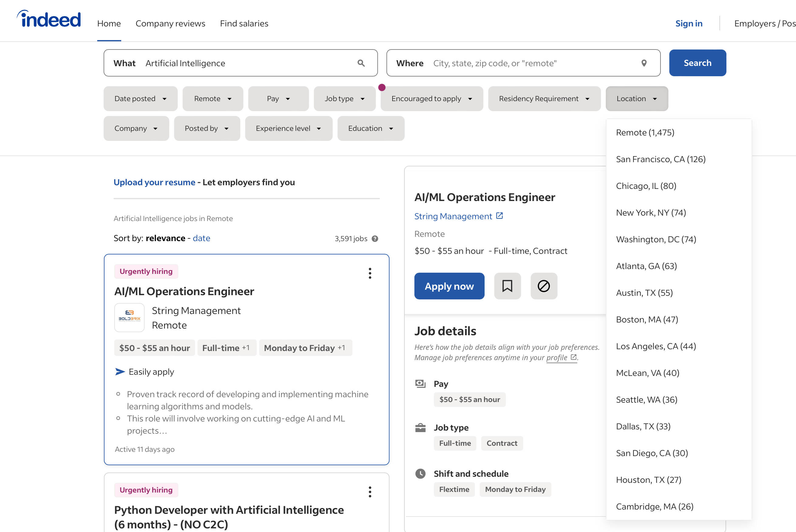This screenshot has height=532, width=796.
Task: Save job with the bookmark icon
Action: point(507,286)
